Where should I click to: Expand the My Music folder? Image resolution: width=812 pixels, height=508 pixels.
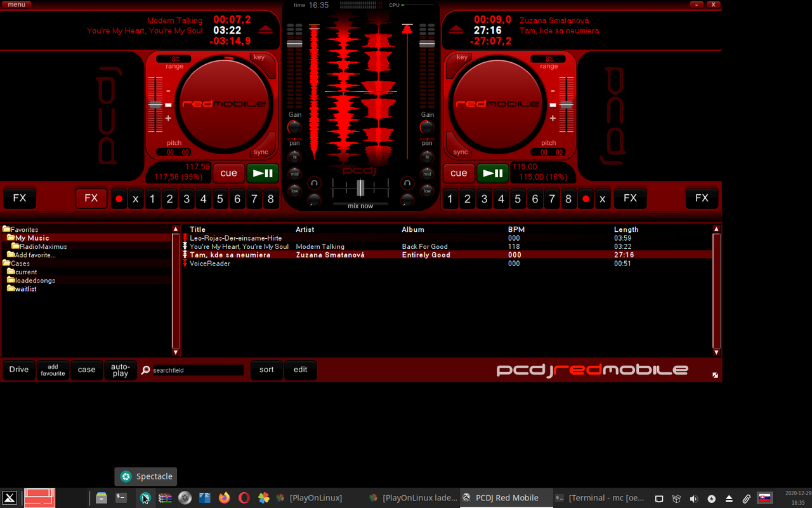point(29,238)
